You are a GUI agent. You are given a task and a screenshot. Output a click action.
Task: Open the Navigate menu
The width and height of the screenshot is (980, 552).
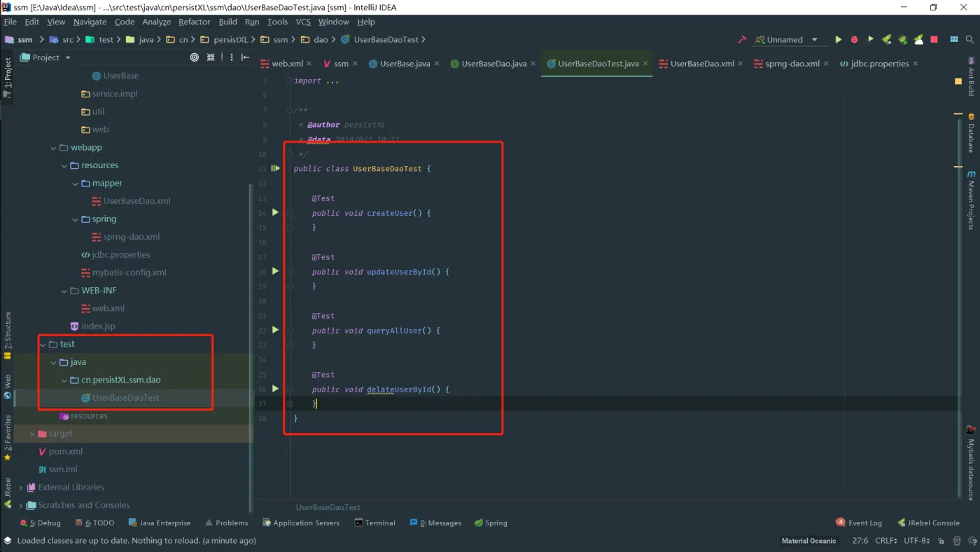tap(90, 22)
